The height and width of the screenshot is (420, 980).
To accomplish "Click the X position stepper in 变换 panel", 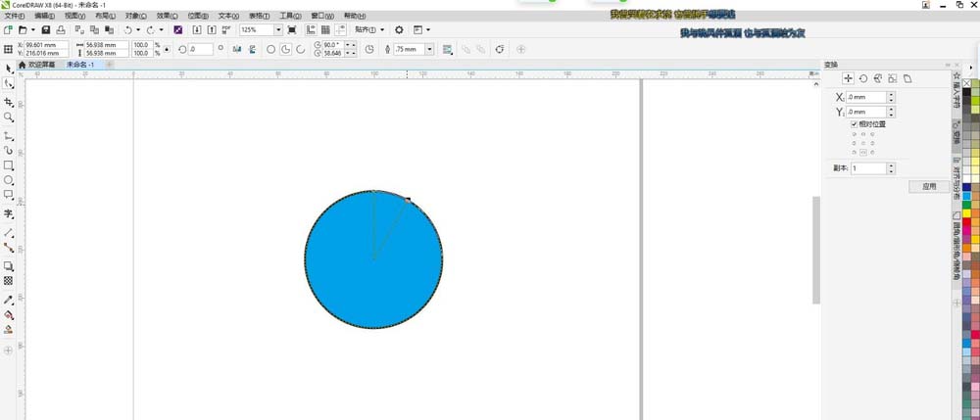I will pos(891,97).
